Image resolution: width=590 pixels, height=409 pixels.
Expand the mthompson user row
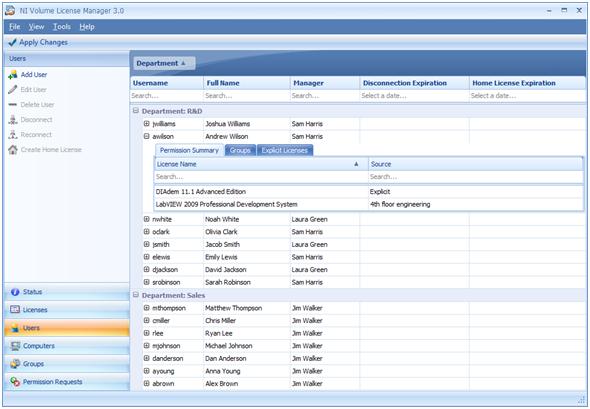pyautogui.click(x=147, y=308)
